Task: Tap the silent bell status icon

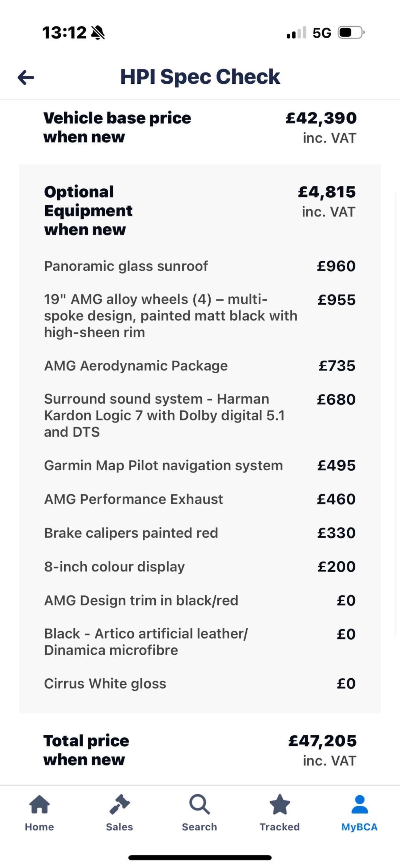Action: tap(98, 33)
